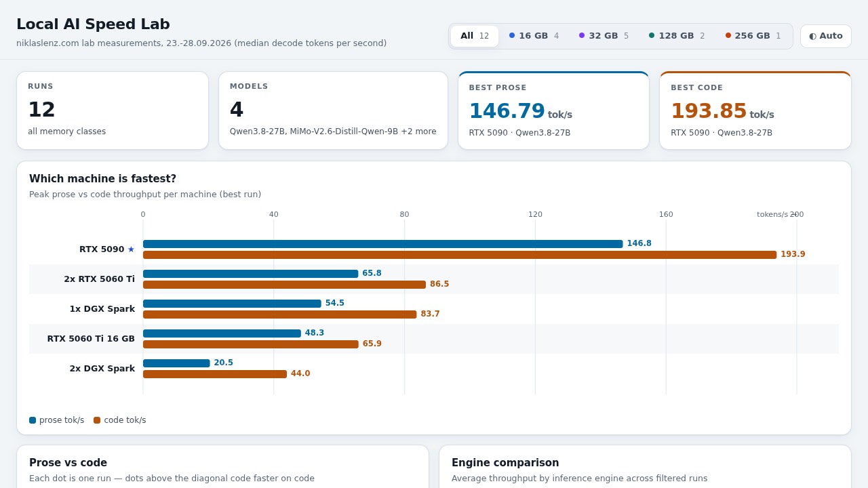Filter runs by 16 GB memory
868x488 pixels.
pos(534,36)
